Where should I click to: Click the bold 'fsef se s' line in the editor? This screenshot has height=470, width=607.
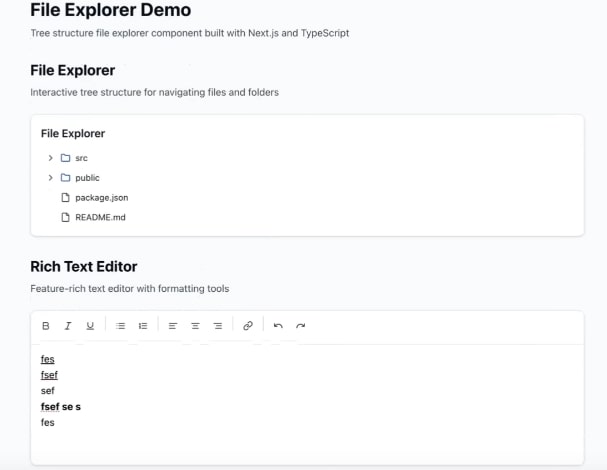(x=60, y=407)
